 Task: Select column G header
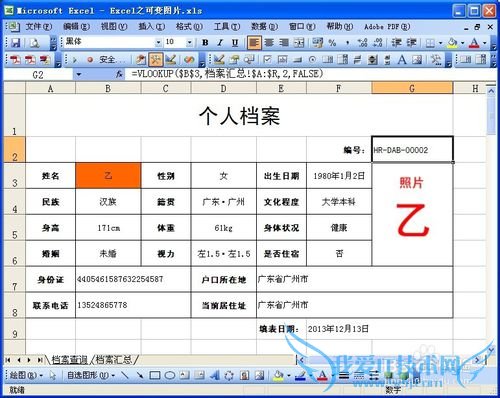coord(412,88)
